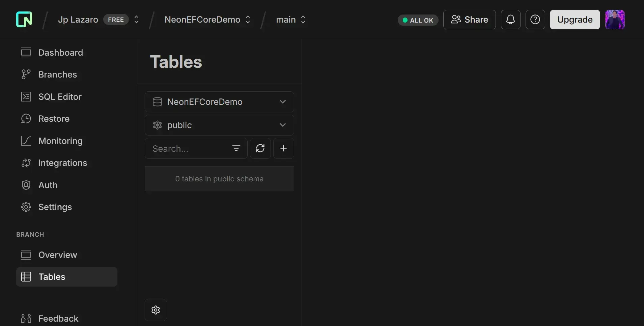Open the notifications bell
The width and height of the screenshot is (644, 326).
click(x=510, y=20)
